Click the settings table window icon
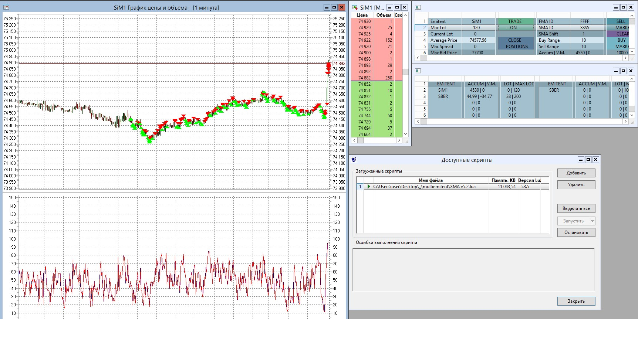This screenshot has height=364, width=638. click(x=418, y=7)
